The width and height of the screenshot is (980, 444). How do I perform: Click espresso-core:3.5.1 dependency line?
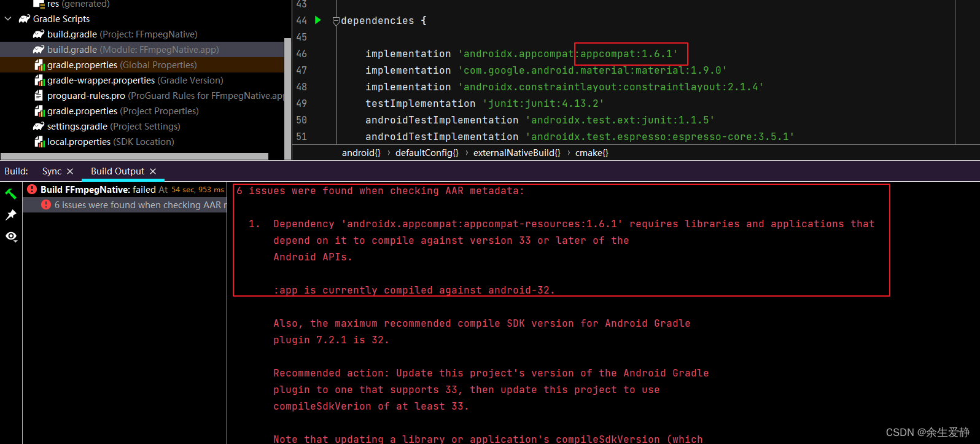pos(580,137)
